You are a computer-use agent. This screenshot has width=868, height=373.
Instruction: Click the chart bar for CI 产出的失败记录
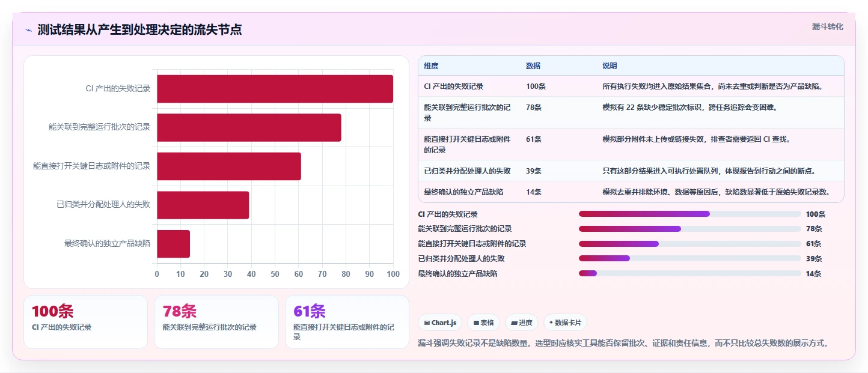point(275,89)
